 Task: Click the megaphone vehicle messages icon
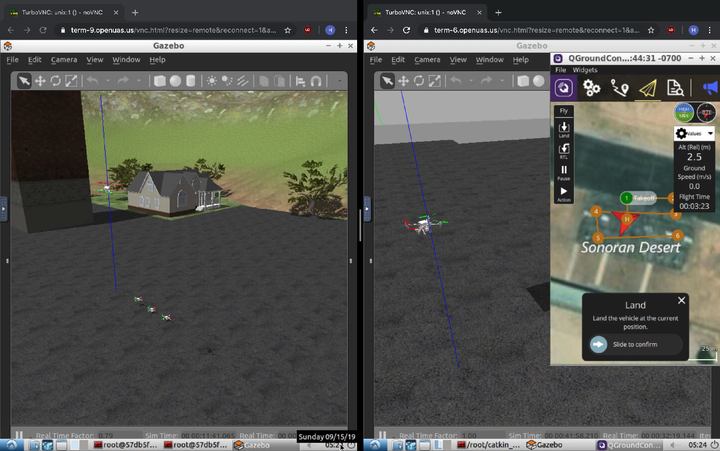[x=709, y=88]
